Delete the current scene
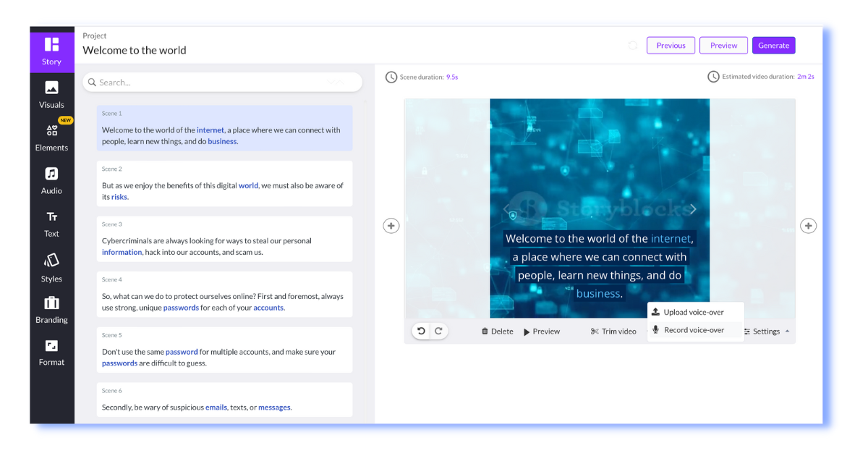 (497, 332)
